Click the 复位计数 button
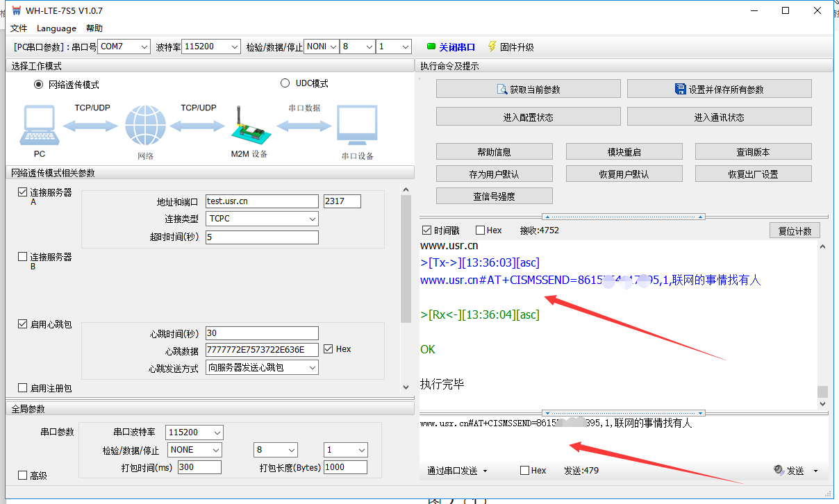 tap(795, 231)
